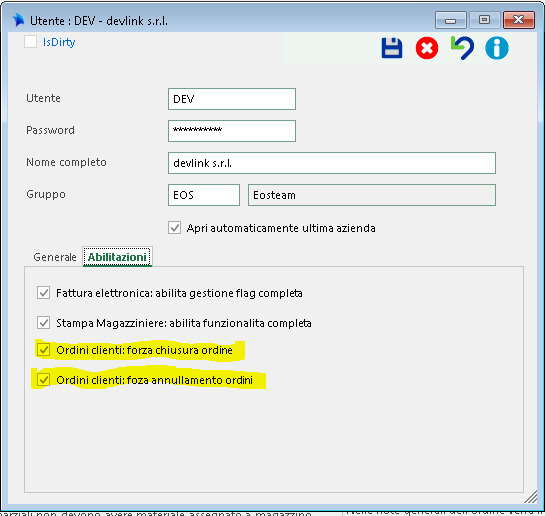Click the Gruppo code field EOS

[x=204, y=195]
